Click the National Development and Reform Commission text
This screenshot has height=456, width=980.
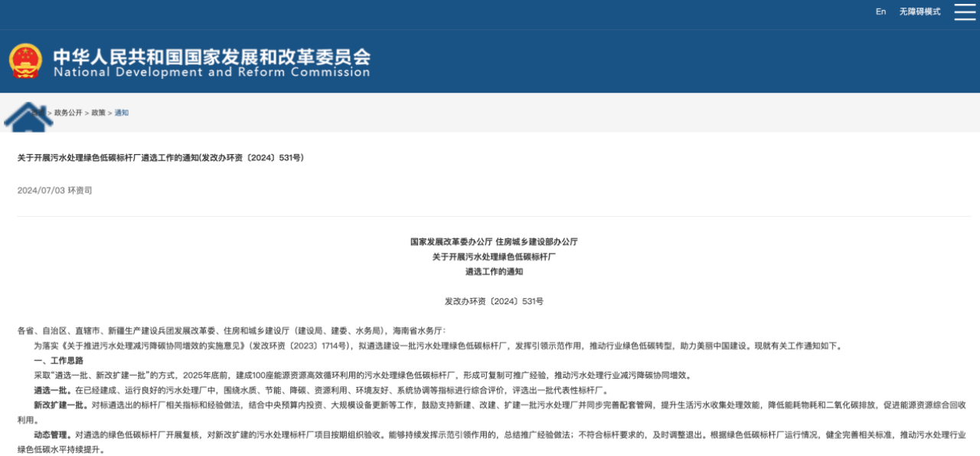[x=211, y=73]
